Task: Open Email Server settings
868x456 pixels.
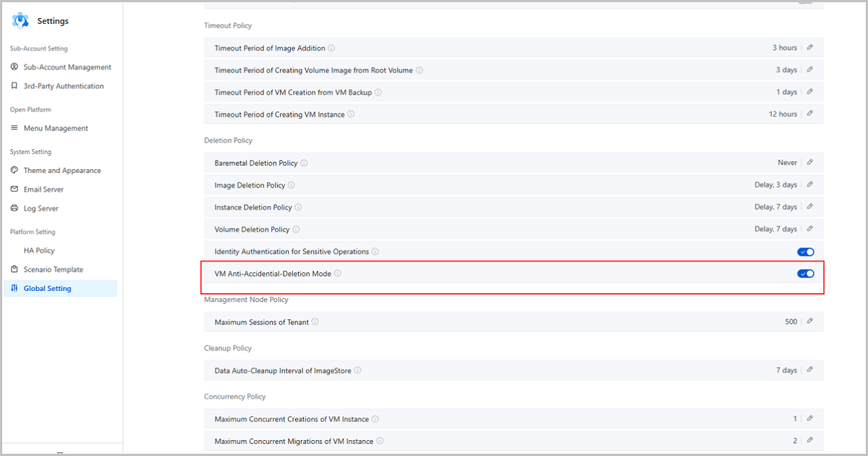Action: pos(43,190)
